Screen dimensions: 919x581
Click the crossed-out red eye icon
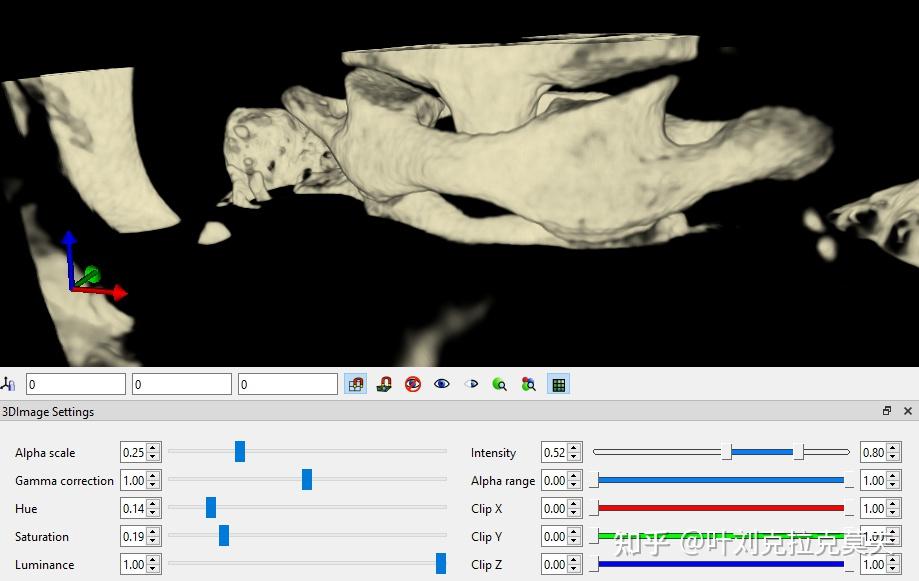[x=413, y=384]
